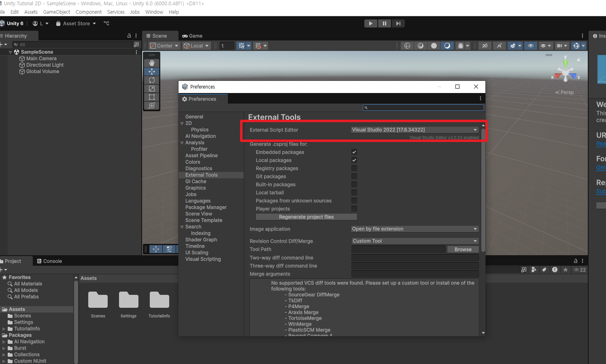Click search by type icon in Project
The width and height of the screenshot is (606, 364).
(x=534, y=270)
